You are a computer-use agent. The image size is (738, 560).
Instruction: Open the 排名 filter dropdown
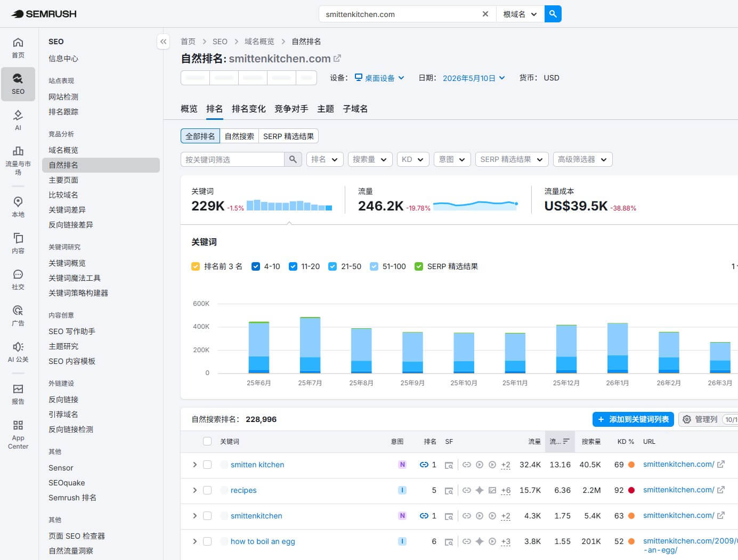tap(325, 159)
